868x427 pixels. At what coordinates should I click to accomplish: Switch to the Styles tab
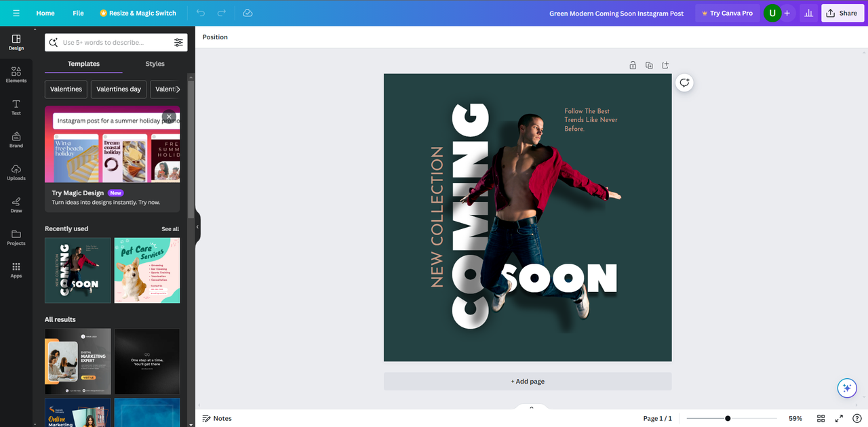point(155,64)
